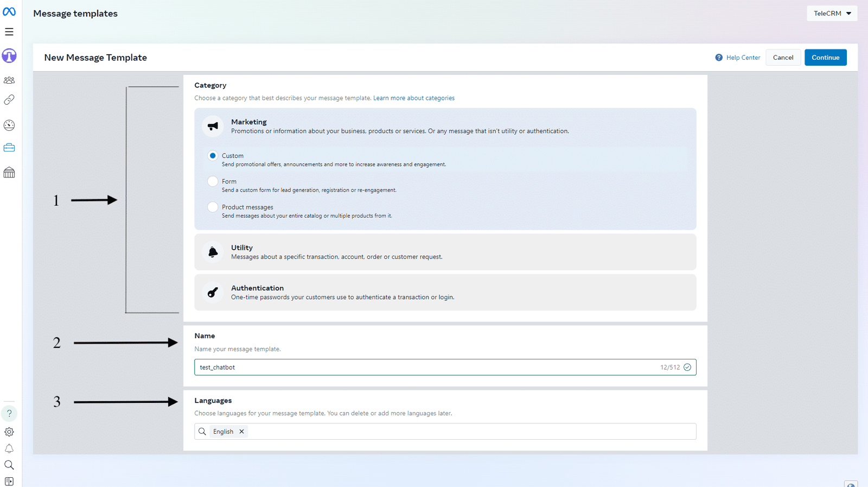Open the hamburger menu in sidebar
Image resolution: width=868 pixels, height=487 pixels.
pos(9,32)
